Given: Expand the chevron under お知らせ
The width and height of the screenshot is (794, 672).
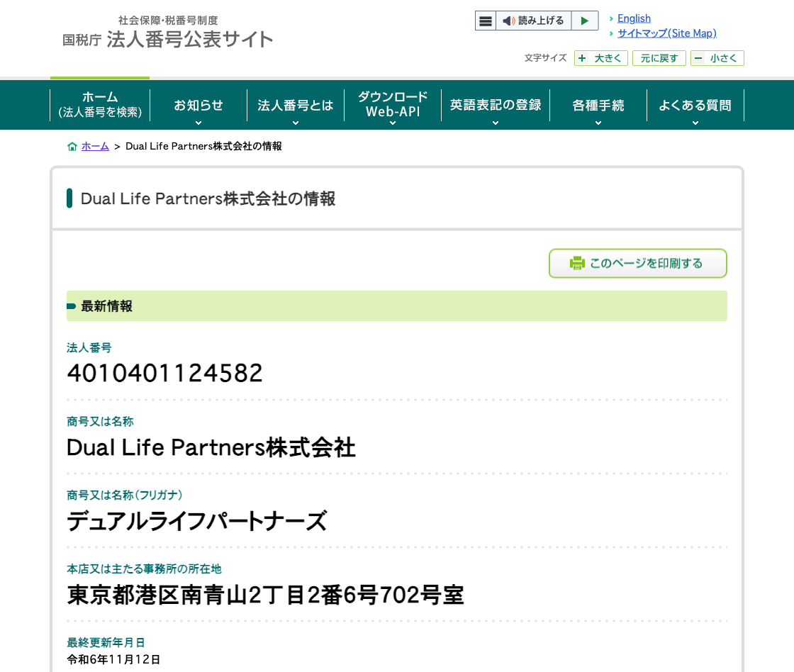Looking at the screenshot, I should pyautogui.click(x=198, y=123).
